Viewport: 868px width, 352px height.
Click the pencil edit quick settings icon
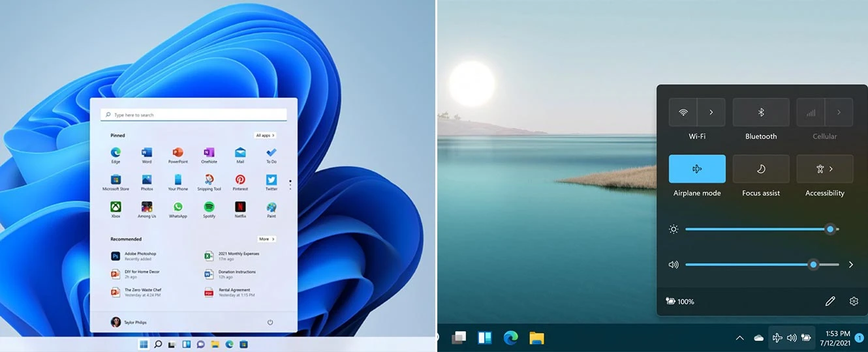point(830,301)
